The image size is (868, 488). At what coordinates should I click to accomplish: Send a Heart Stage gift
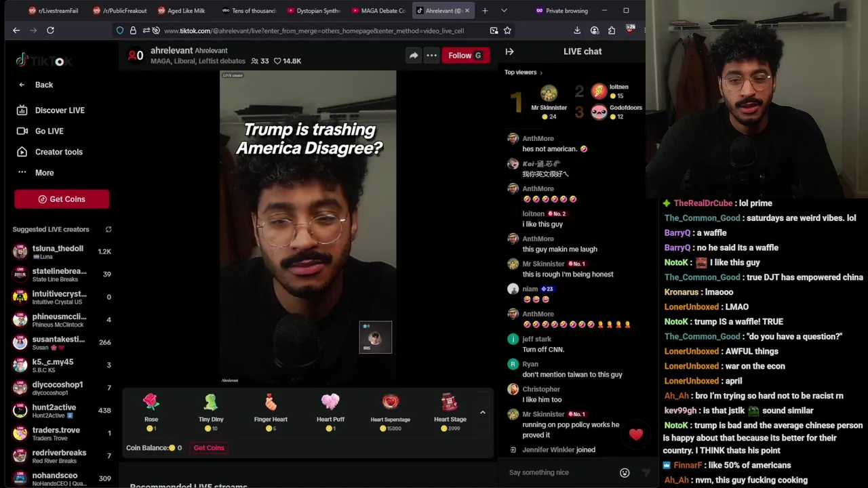click(x=450, y=411)
